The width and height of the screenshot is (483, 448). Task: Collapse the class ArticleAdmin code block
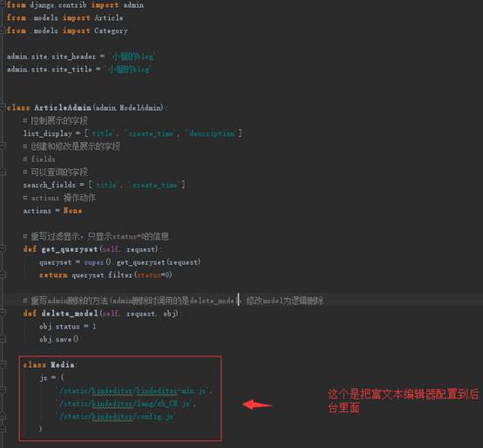tap(3, 107)
